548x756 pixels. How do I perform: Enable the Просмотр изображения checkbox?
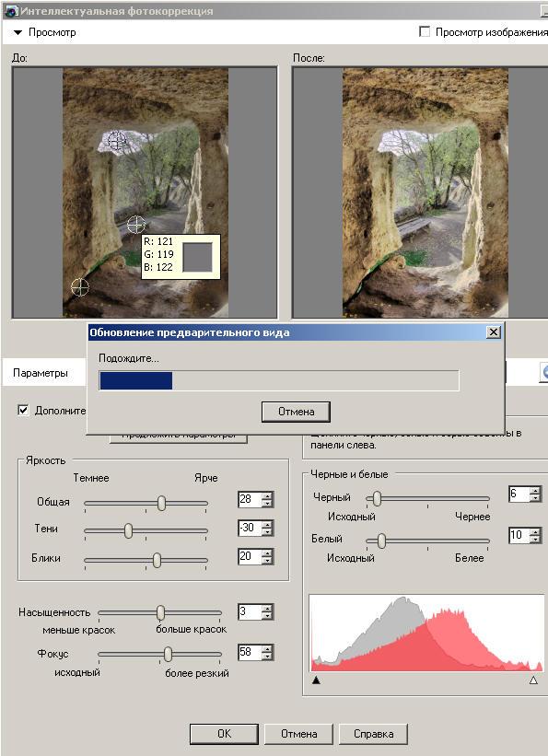pos(425,32)
